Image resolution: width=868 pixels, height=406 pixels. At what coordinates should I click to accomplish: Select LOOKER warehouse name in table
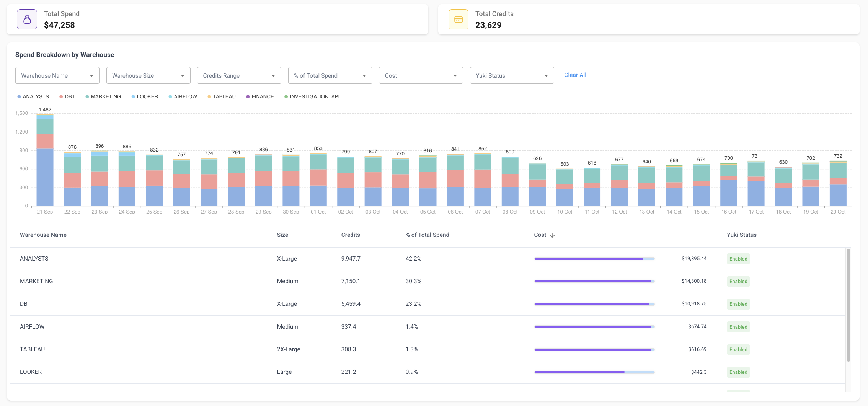point(31,372)
